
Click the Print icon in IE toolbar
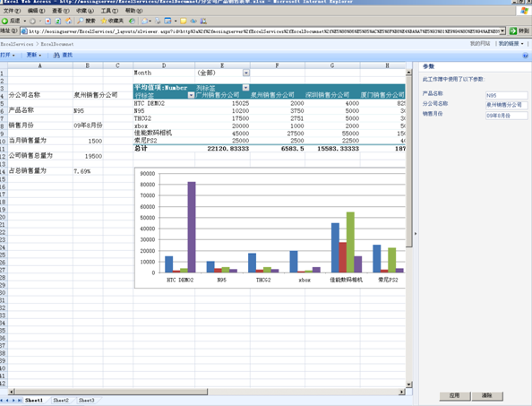[158, 21]
